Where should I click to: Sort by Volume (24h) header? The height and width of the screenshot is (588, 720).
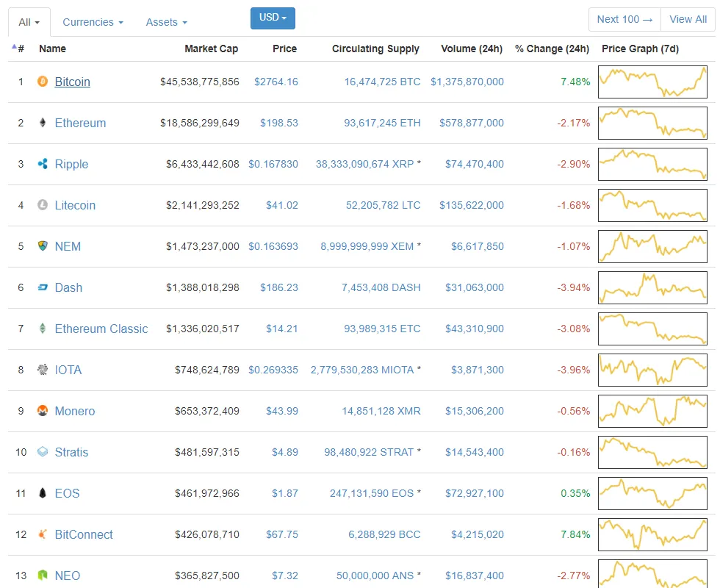(x=472, y=49)
